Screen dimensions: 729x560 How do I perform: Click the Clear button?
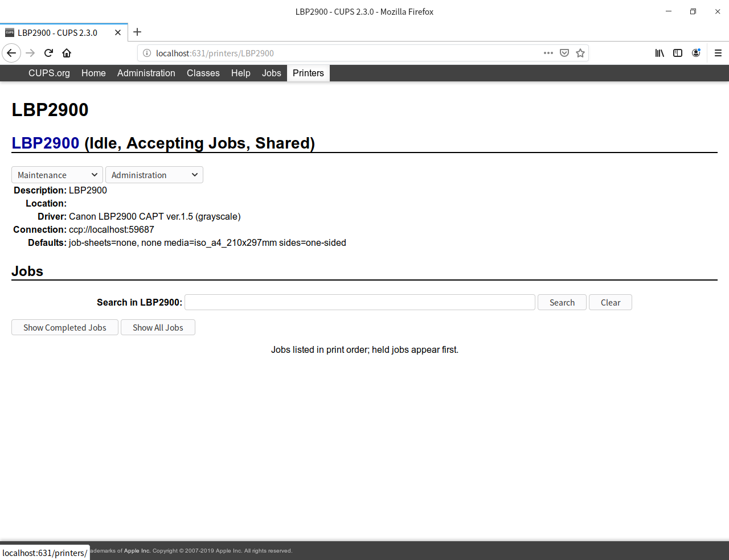611,302
